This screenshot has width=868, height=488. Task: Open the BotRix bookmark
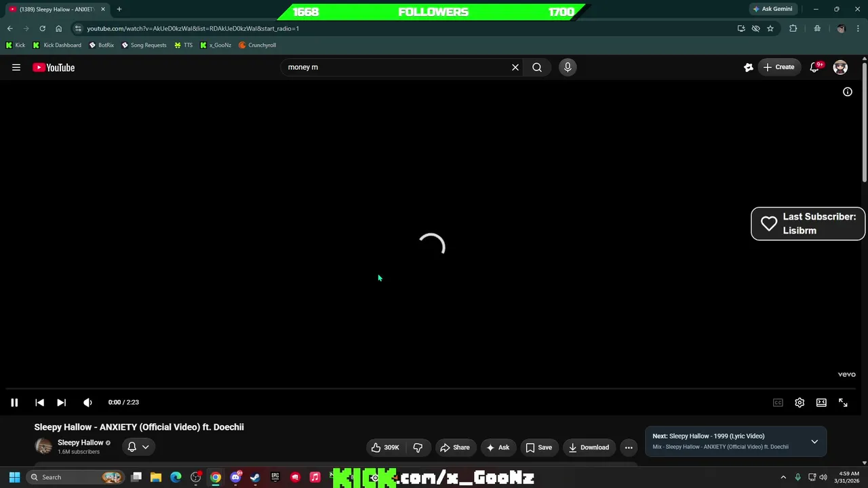[102, 45]
